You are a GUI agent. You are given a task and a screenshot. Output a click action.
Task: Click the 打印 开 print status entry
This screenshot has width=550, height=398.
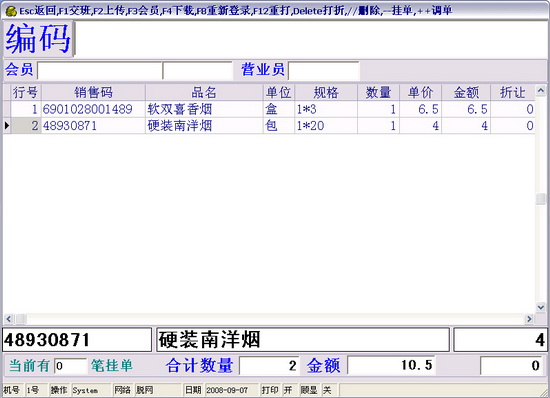click(x=278, y=390)
